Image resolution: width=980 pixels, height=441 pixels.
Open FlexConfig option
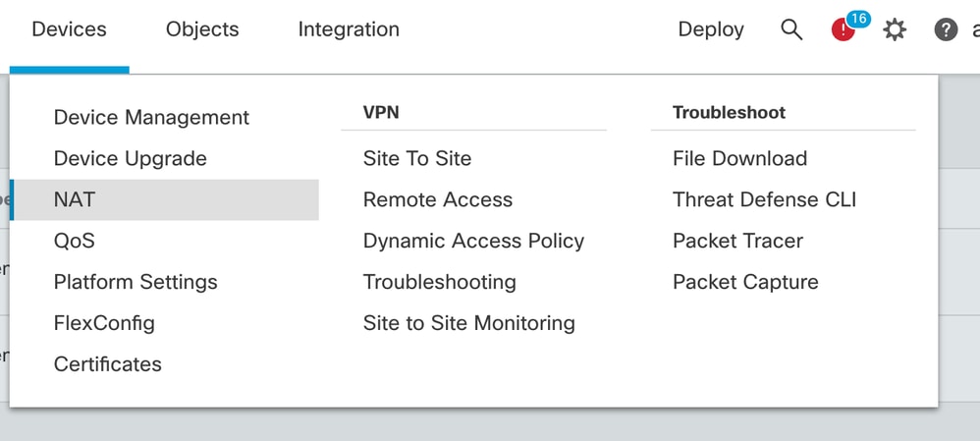pyautogui.click(x=104, y=323)
